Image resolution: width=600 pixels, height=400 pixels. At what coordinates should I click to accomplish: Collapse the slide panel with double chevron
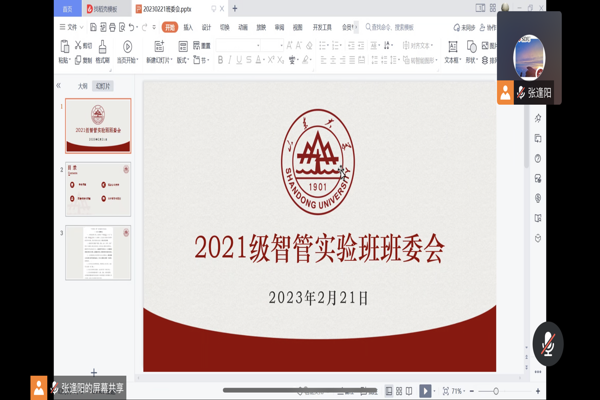click(59, 85)
